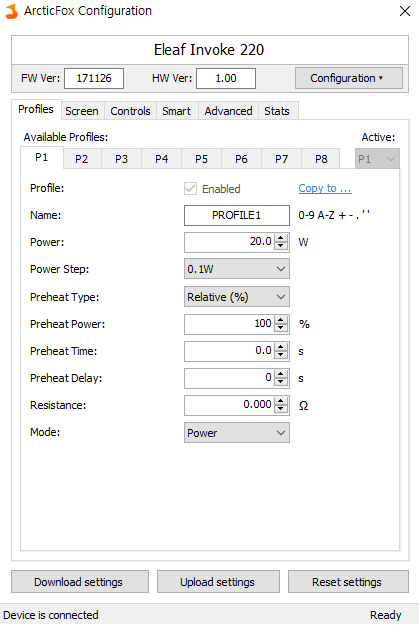This screenshot has height=625, width=419.
Task: Decrease Power with the down arrow
Action: pyautogui.click(x=281, y=246)
